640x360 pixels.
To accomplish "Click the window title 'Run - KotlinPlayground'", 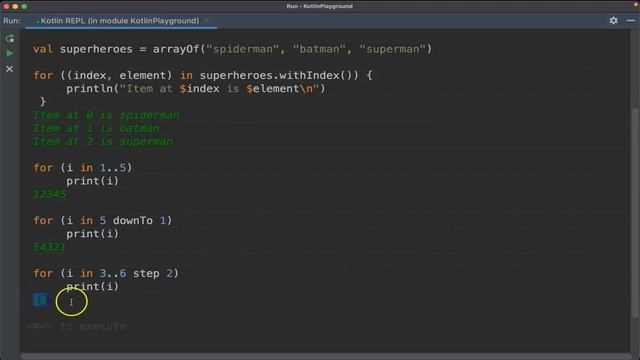I will click(320, 6).
